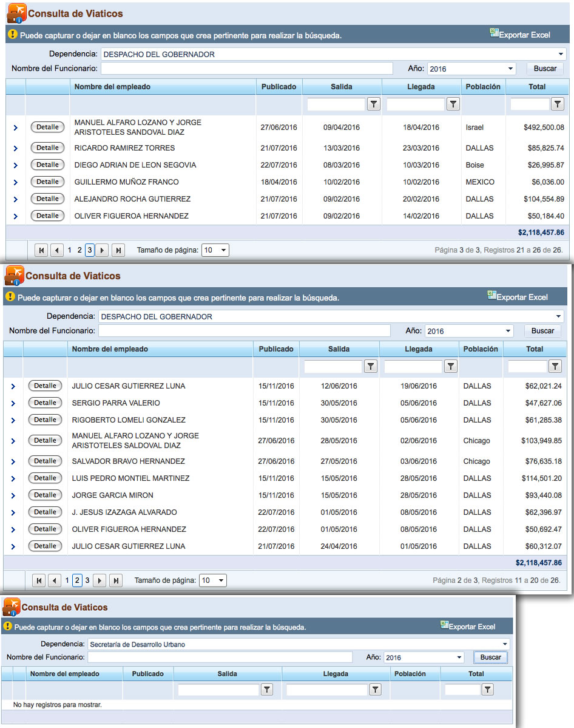Viewport: 574px width, 728px height.
Task: Click the Llegada filter icon in the page 3 results panel
Action: coord(453,104)
